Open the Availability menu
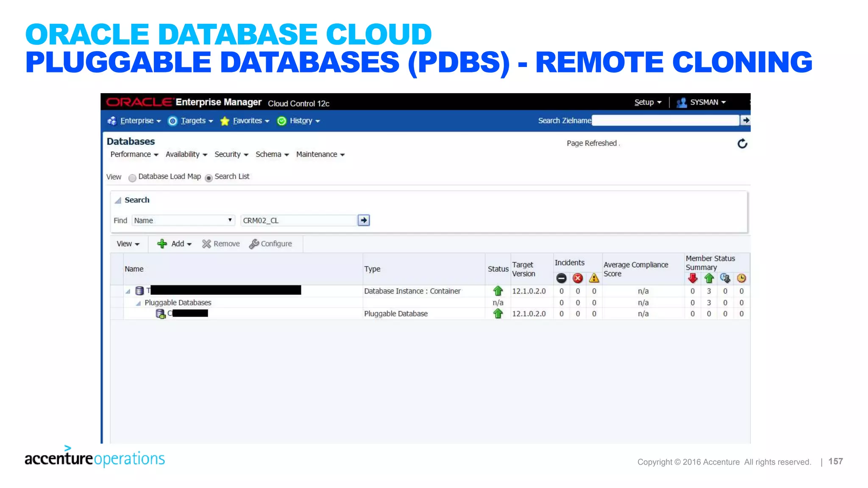This screenshot has width=868, height=488. 186,154
